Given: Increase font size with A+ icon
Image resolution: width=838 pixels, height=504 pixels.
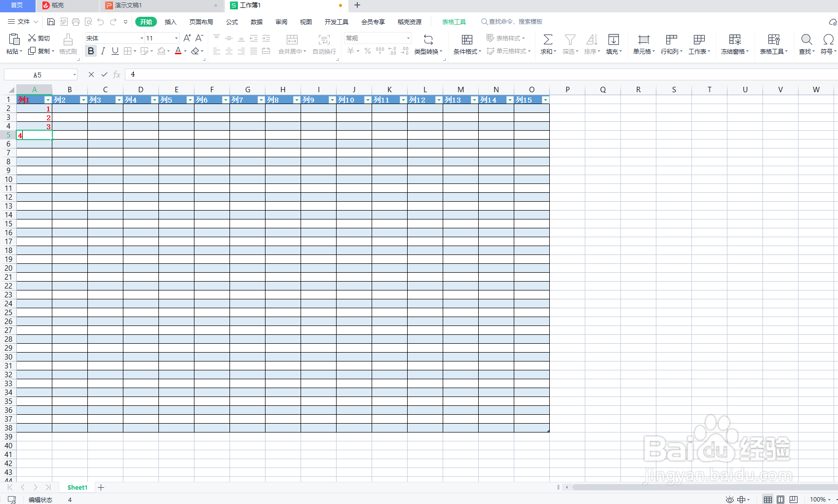Looking at the screenshot, I should pos(187,38).
